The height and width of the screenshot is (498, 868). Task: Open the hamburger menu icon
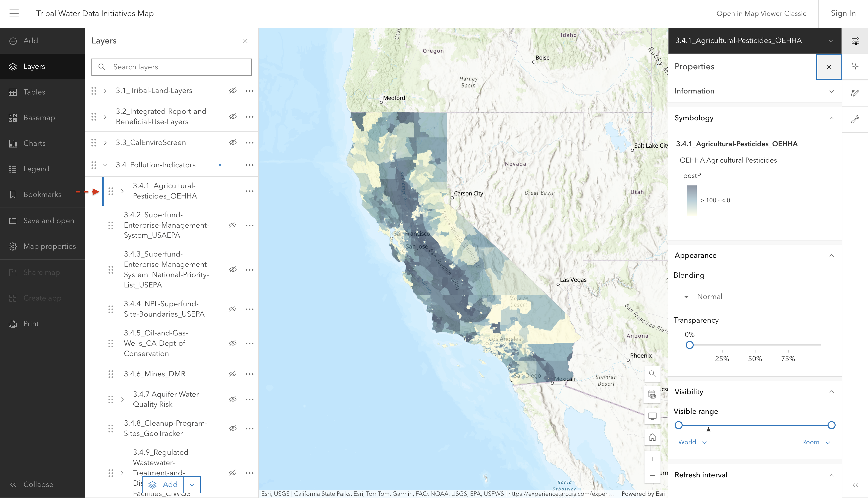coord(14,13)
